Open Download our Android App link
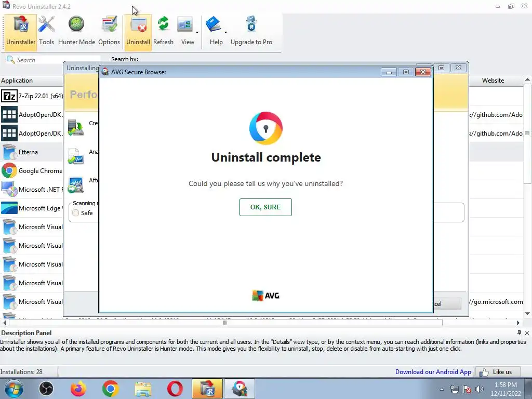This screenshot has height=399, width=532. click(433, 372)
